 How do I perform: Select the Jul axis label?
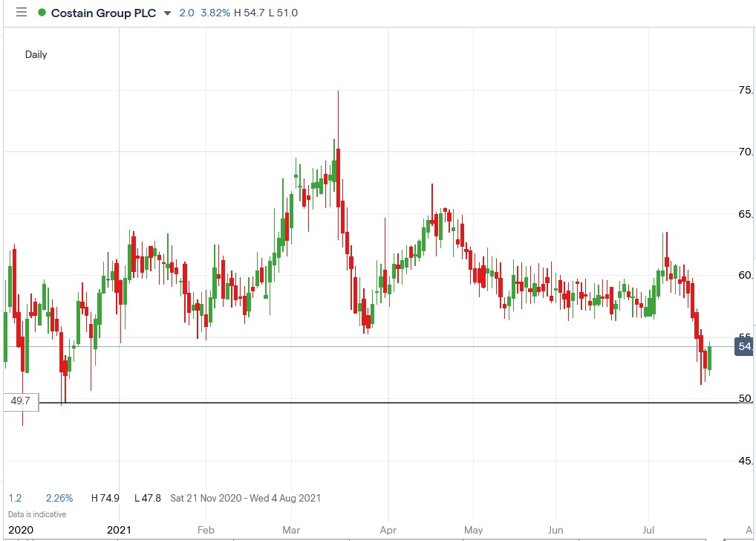tap(648, 530)
